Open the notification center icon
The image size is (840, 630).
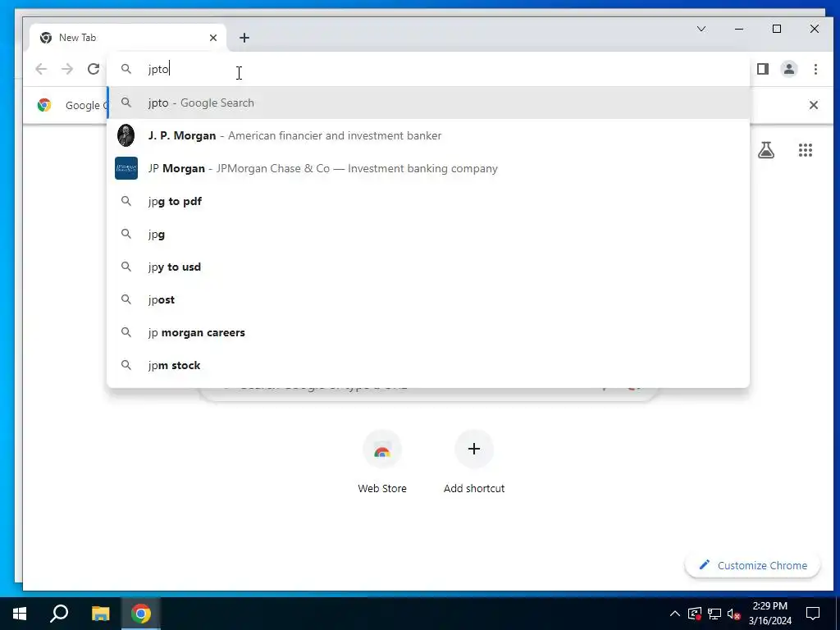point(813,614)
